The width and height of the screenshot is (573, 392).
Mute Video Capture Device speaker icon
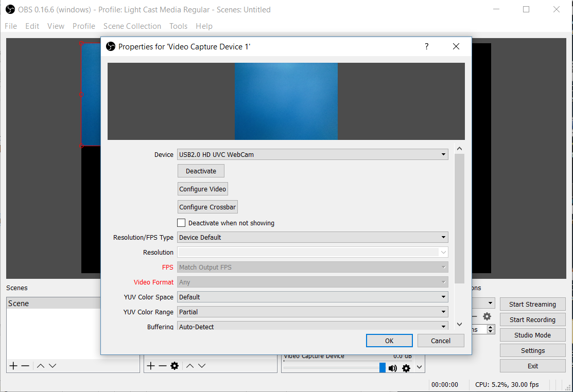[x=393, y=368]
